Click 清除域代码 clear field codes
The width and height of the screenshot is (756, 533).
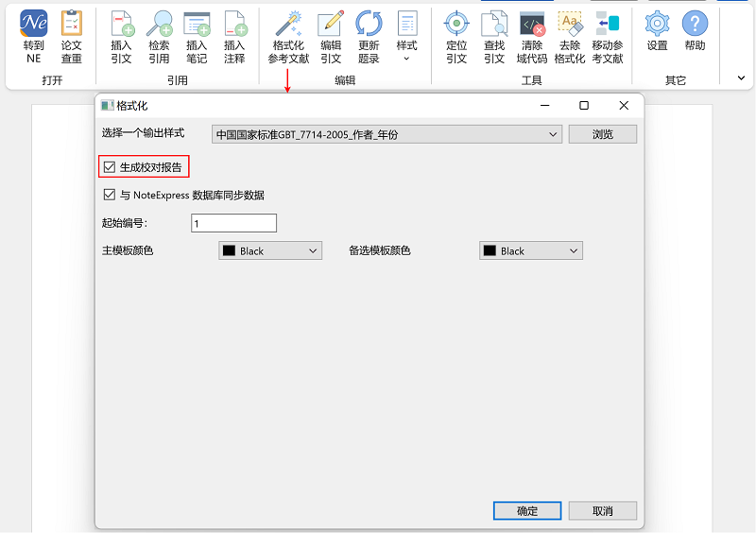tap(532, 37)
